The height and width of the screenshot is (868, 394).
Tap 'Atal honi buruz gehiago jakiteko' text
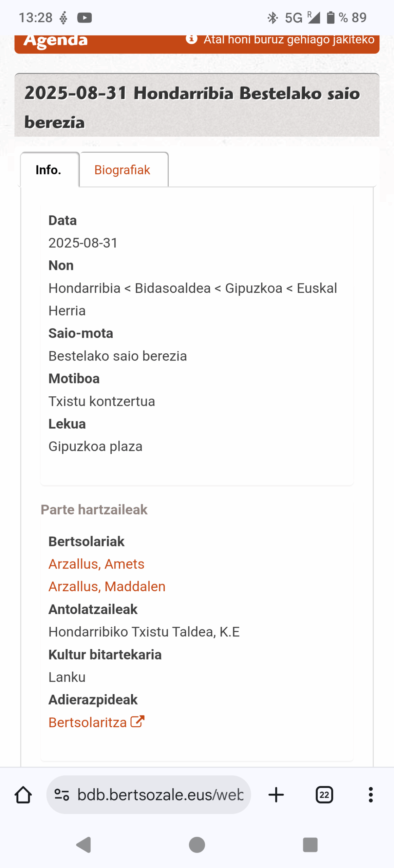coord(289,40)
